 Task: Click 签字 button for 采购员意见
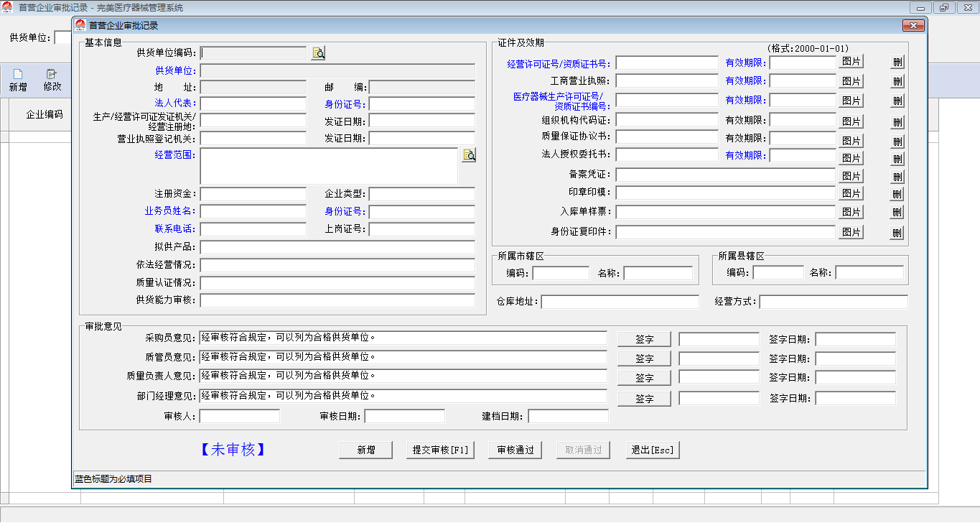[x=644, y=339]
